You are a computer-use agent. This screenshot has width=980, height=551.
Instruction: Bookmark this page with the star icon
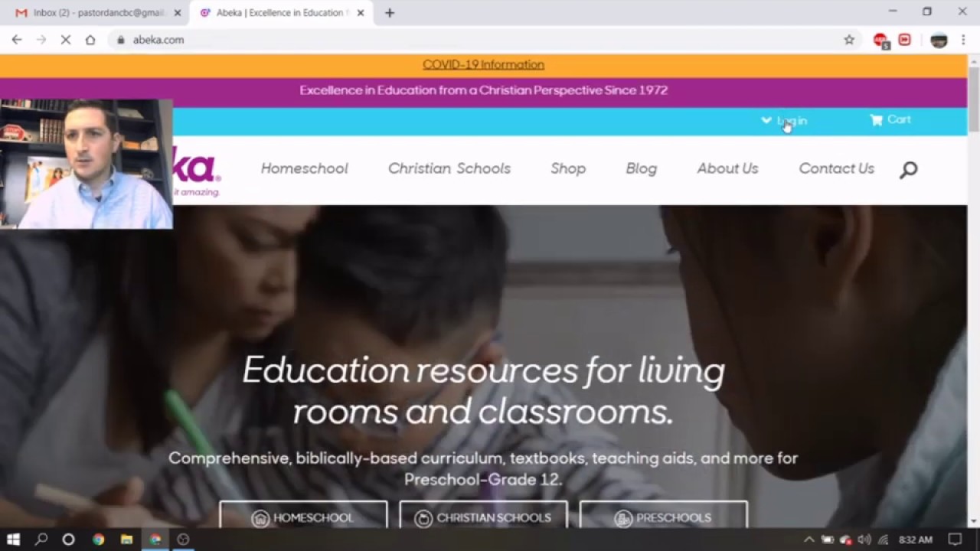[849, 40]
